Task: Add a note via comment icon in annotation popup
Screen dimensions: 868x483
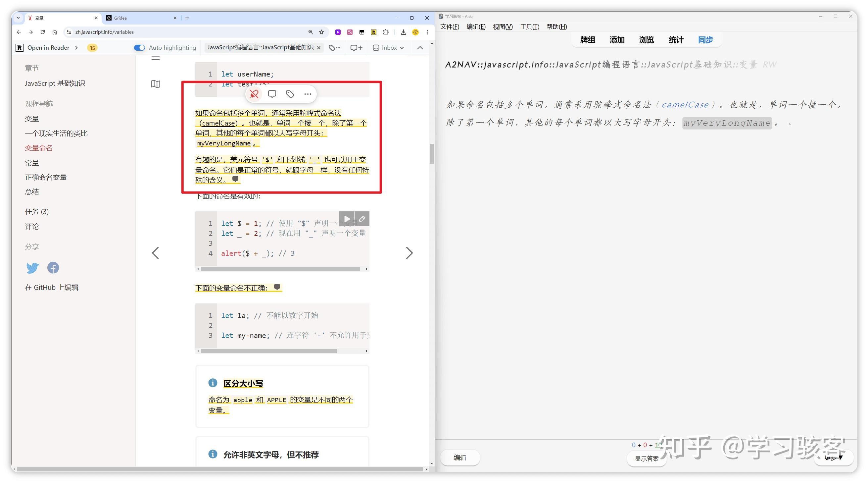Action: [x=272, y=94]
